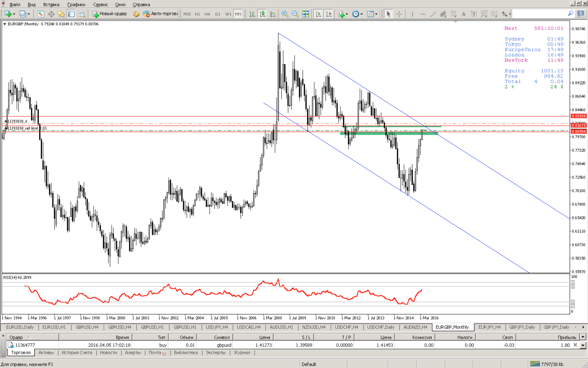This screenshot has height=368, width=588.
Task: Open the Файл menu
Action: point(14,4)
